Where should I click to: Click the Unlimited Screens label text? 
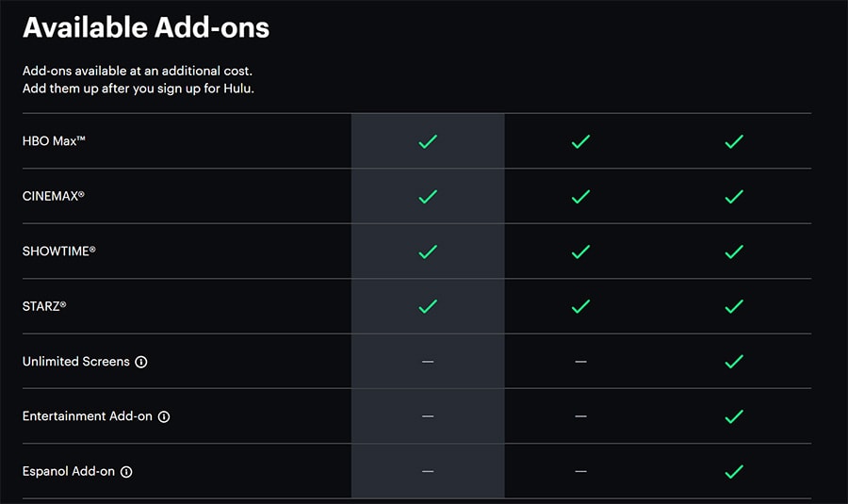tap(76, 361)
